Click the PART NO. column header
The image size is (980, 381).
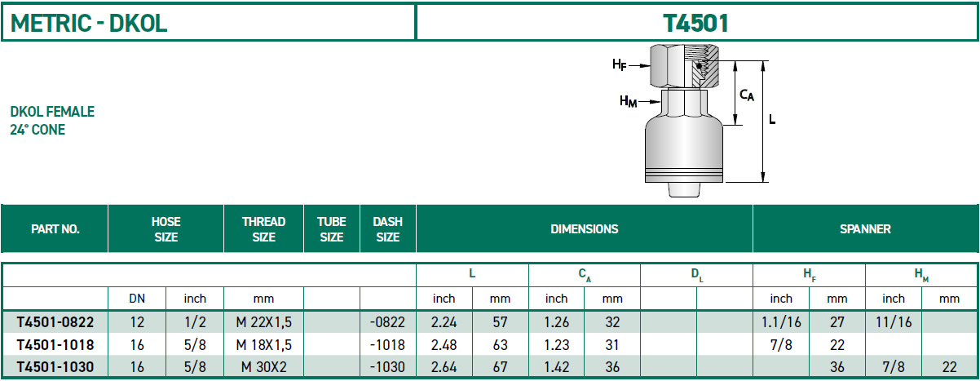(x=55, y=229)
